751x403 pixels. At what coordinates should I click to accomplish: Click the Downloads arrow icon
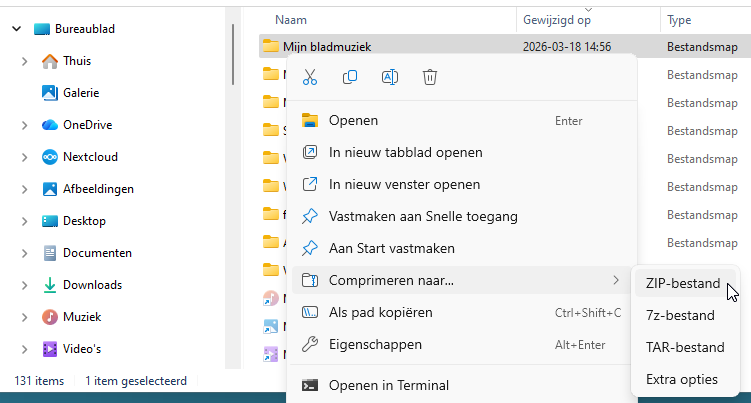tap(50, 285)
